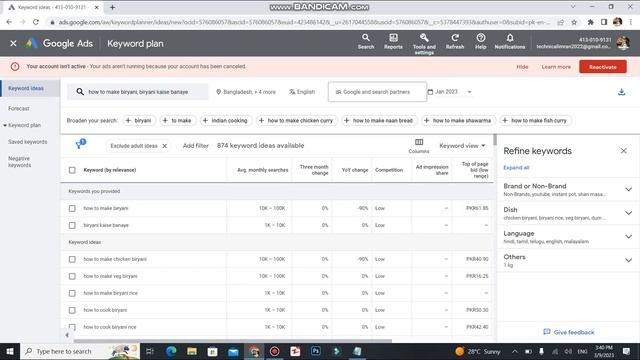
Task: Open Forecast in the sidebar
Action: pyautogui.click(x=19, y=109)
